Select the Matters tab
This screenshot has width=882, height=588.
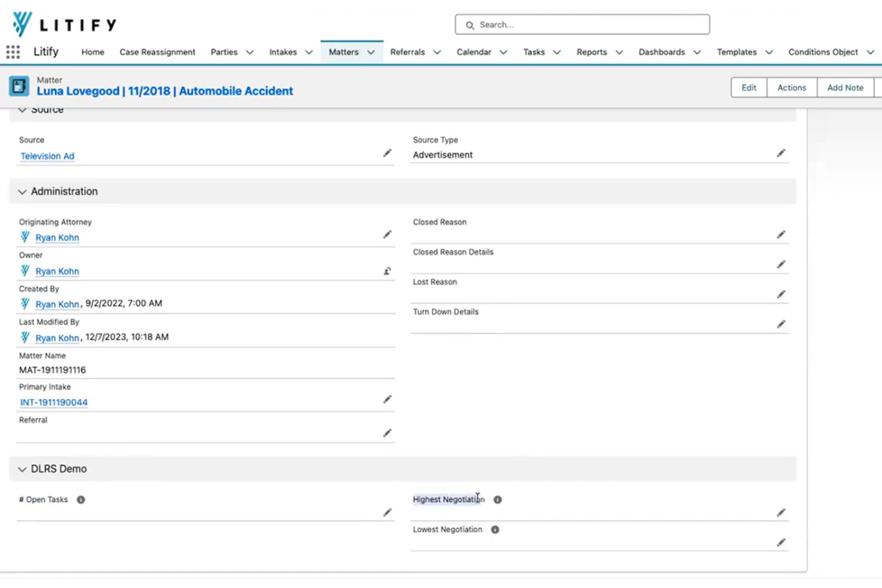tap(344, 52)
